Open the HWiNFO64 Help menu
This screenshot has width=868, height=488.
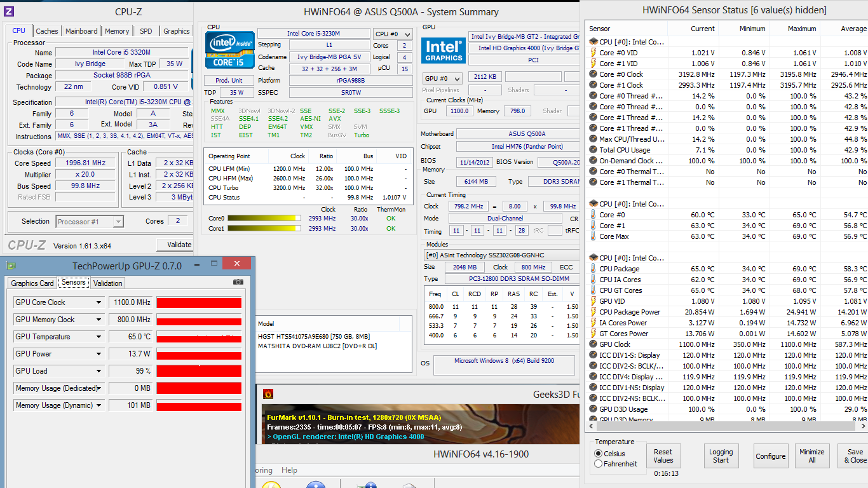pyautogui.click(x=289, y=470)
